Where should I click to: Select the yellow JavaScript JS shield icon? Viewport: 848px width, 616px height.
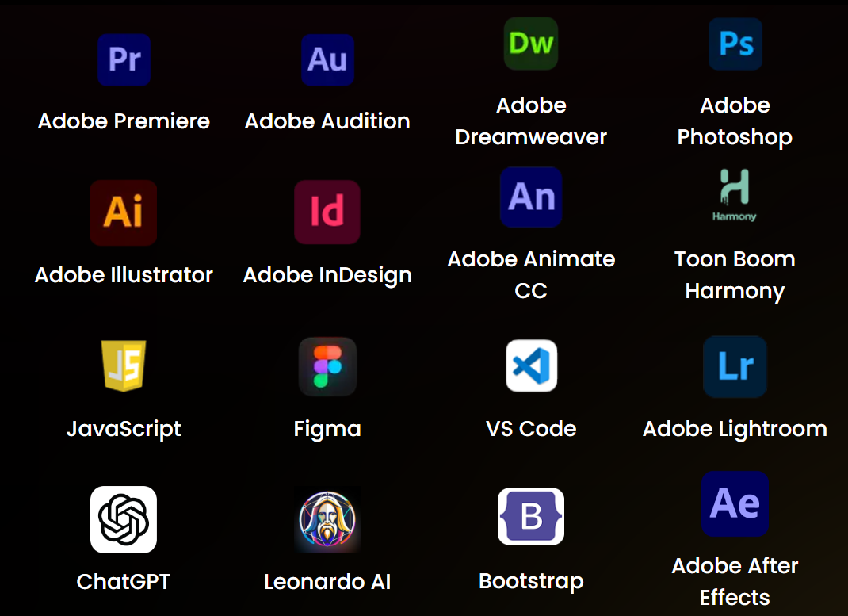[124, 365]
